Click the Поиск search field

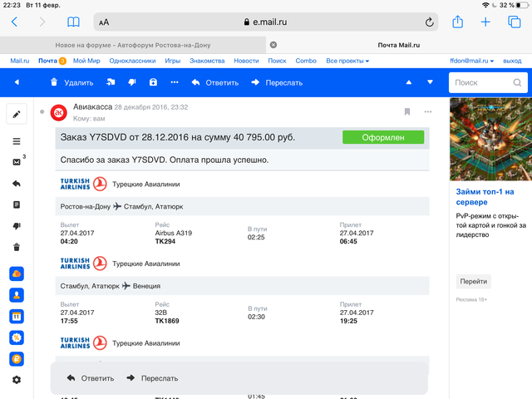(x=480, y=82)
